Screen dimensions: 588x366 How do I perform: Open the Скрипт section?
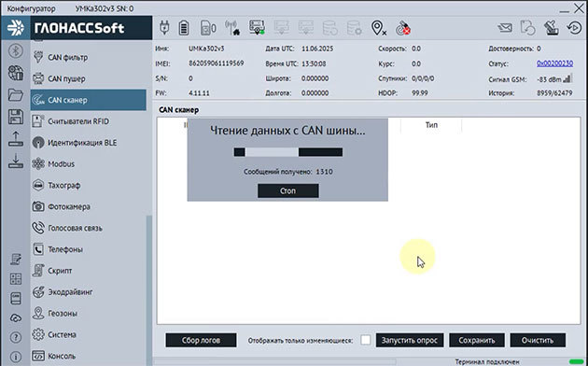(x=88, y=271)
